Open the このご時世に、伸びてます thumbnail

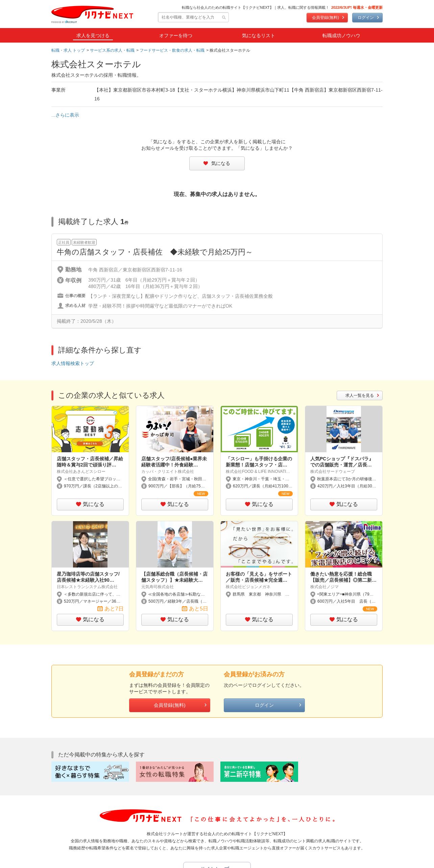pos(259,429)
